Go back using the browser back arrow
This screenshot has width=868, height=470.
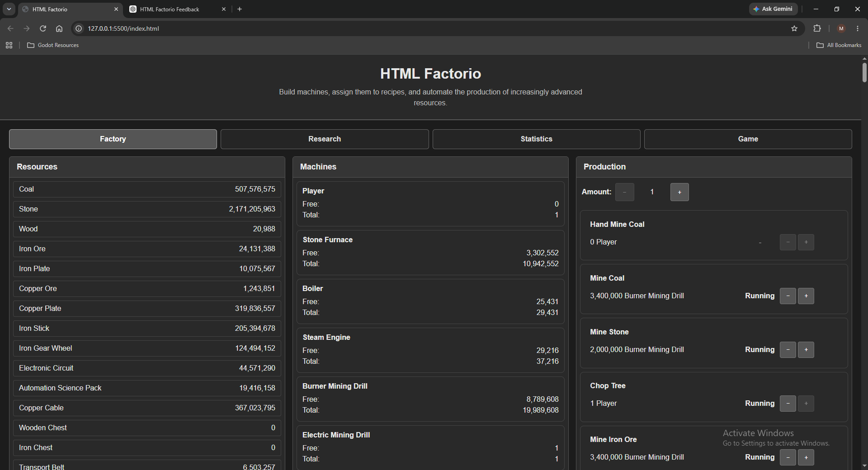click(10, 28)
